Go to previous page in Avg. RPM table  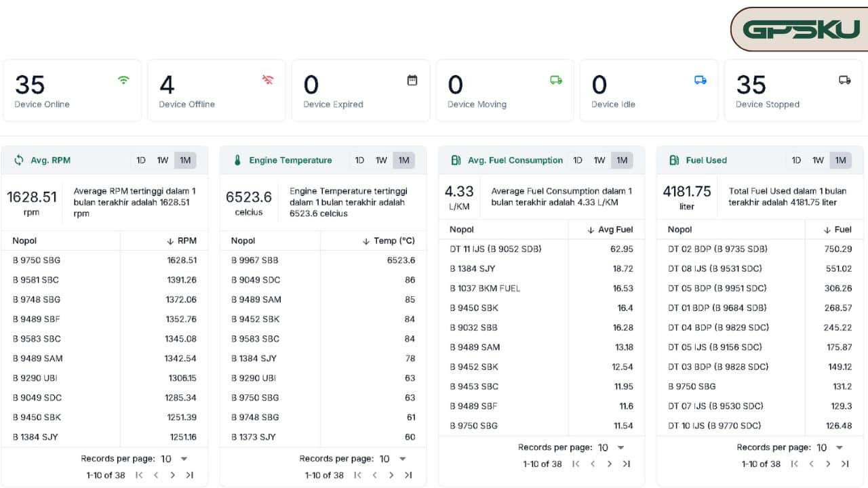pyautogui.click(x=156, y=475)
